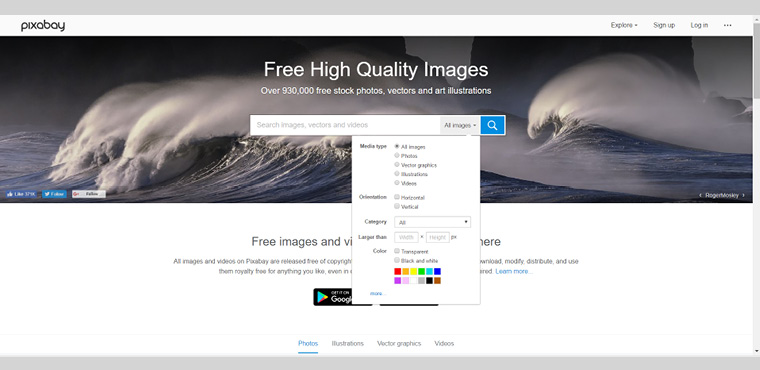Pick the cyan color swatch
The image size is (760, 370).
pos(429,271)
